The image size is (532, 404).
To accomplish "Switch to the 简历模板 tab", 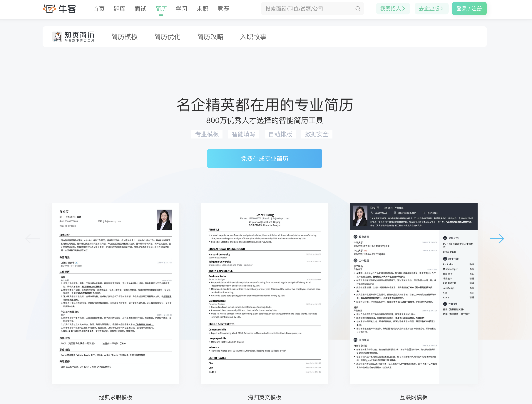I will 124,37.
